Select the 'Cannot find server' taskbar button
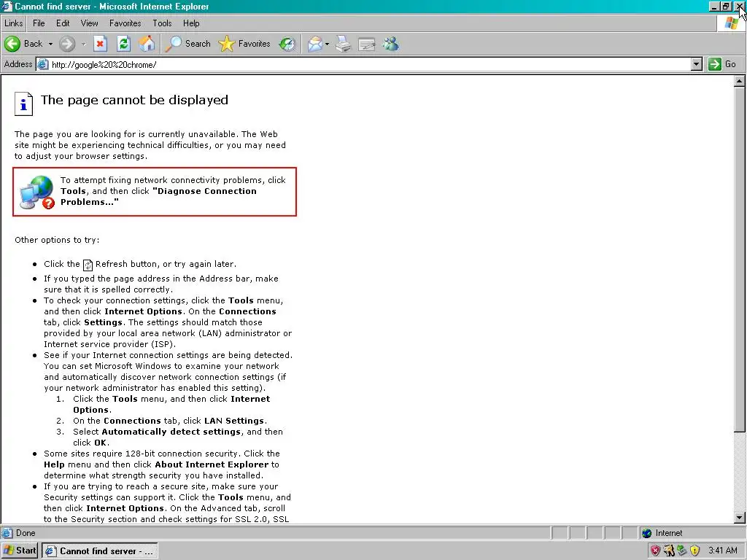This screenshot has width=747, height=560. 99,551
